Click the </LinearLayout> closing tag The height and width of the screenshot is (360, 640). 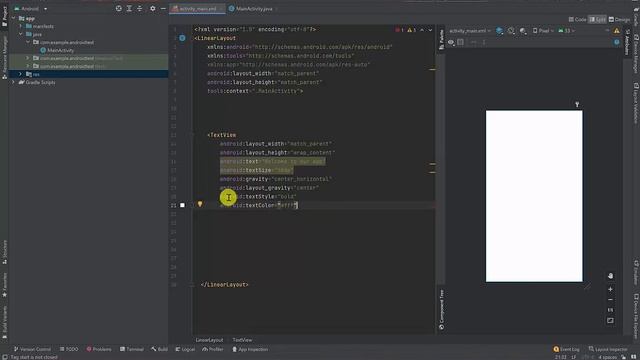click(224, 284)
